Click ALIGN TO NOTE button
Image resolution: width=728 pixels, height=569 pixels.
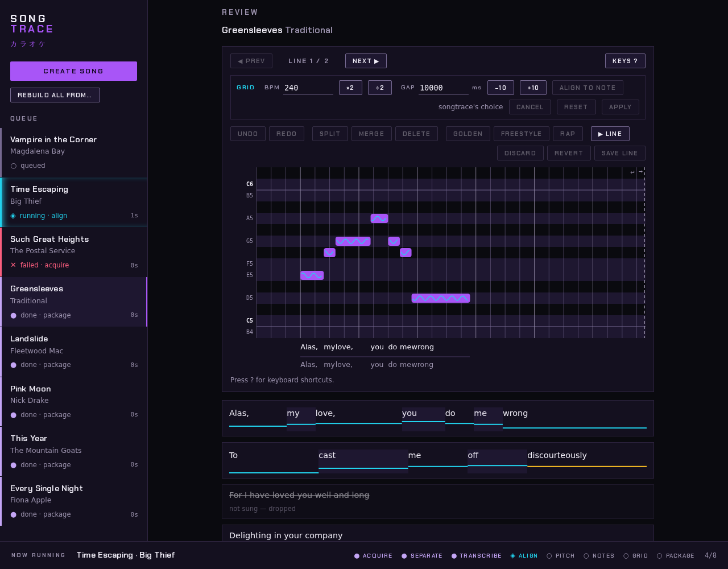588,88
